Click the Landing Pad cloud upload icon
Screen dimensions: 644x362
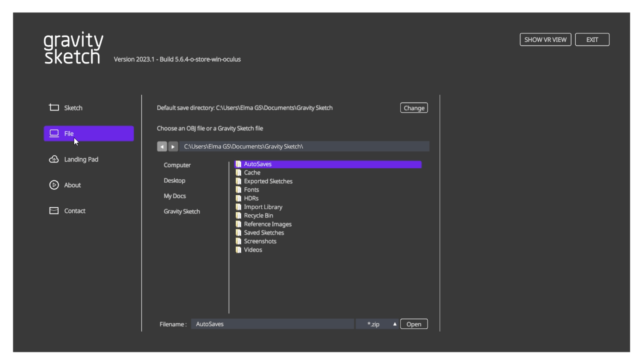[54, 159]
